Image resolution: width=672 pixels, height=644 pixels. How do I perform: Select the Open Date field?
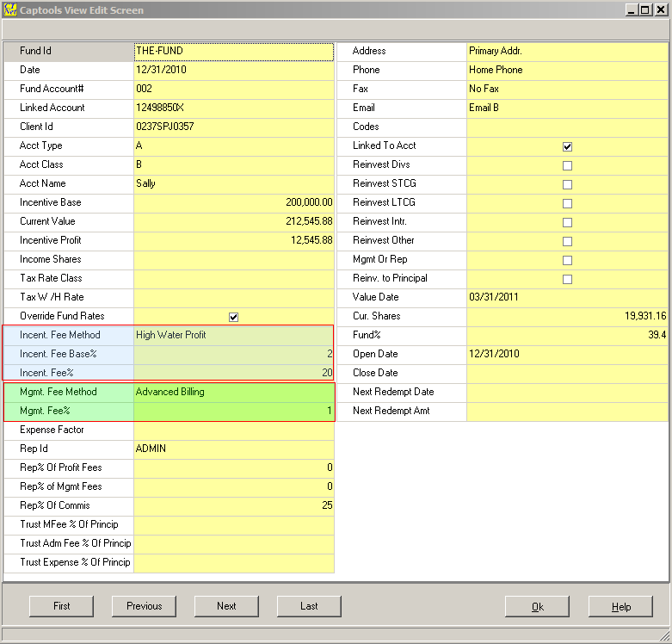[567, 354]
